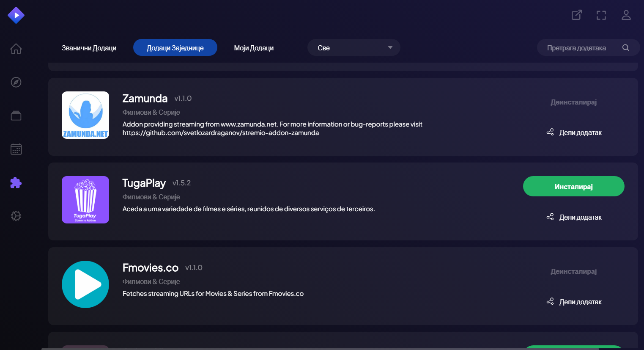Select the Addons puzzle piece icon
The width and height of the screenshot is (644, 350).
click(x=16, y=182)
